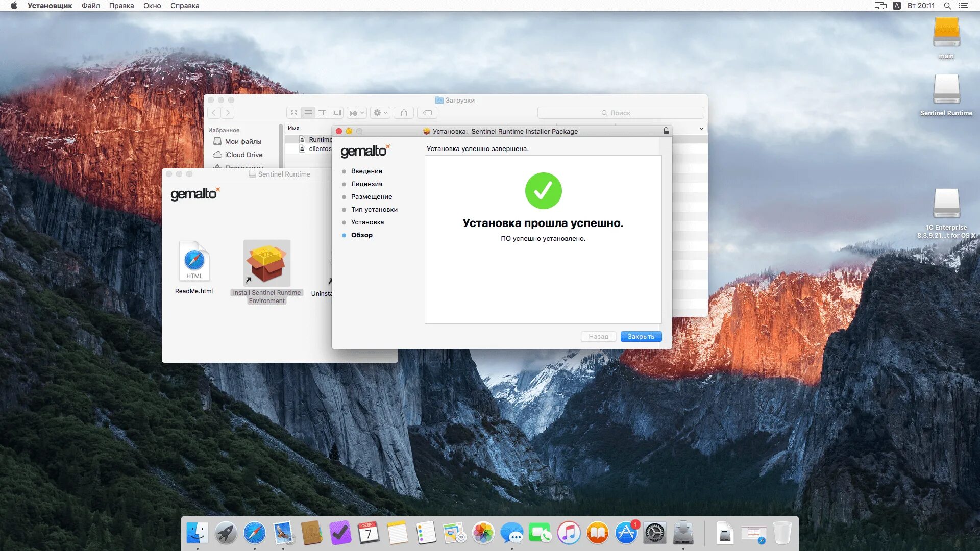The width and height of the screenshot is (980, 551).
Task: Open Contacts from the Dock
Action: (311, 533)
